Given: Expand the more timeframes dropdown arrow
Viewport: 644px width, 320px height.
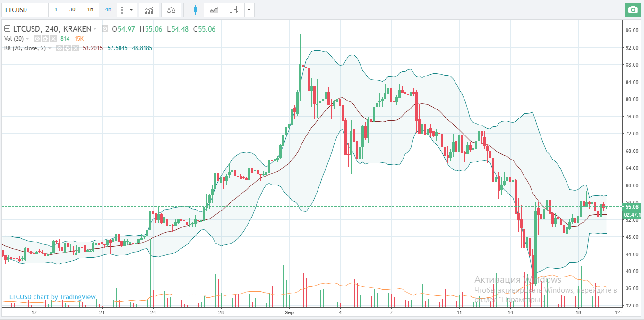Looking at the screenshot, I should (x=131, y=10).
